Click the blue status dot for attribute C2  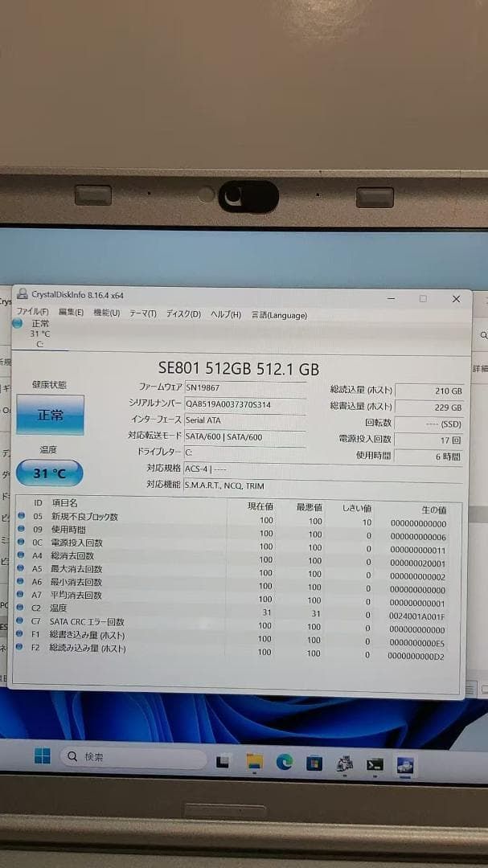point(21,608)
